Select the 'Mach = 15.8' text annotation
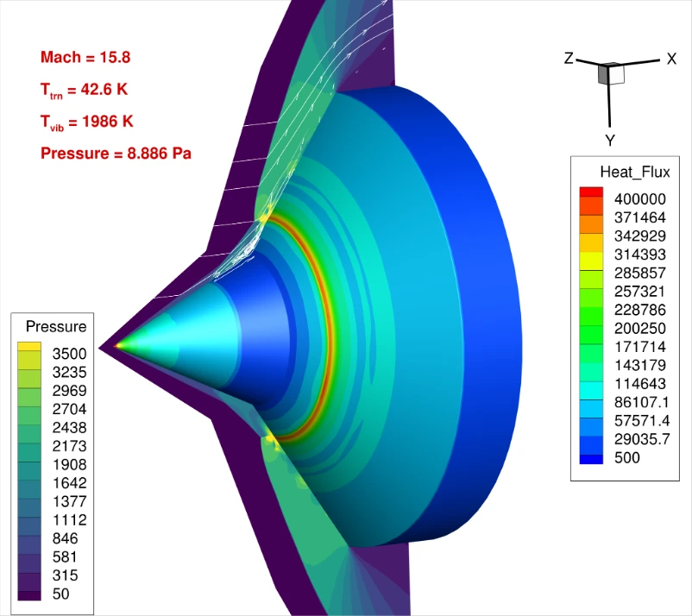 [85, 58]
